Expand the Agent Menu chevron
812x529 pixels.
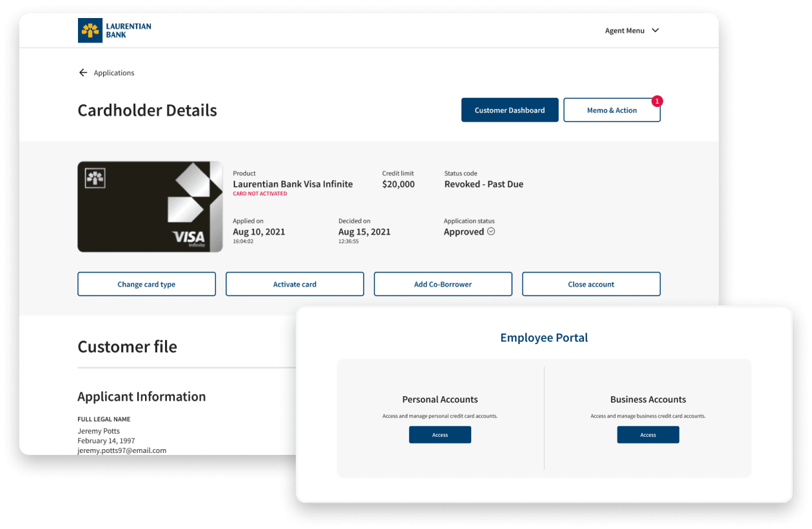coord(655,30)
